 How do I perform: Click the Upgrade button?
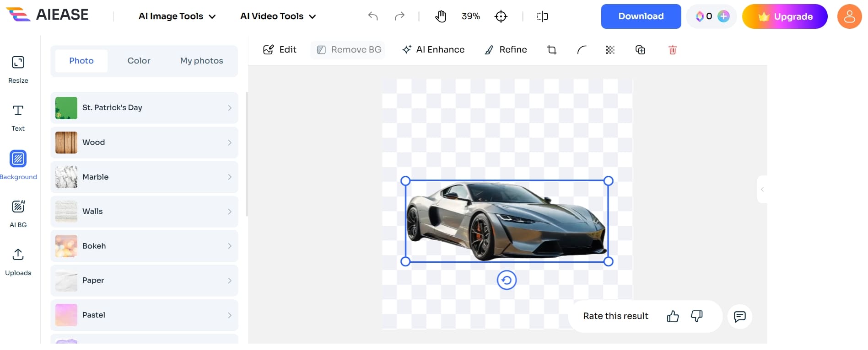785,16
